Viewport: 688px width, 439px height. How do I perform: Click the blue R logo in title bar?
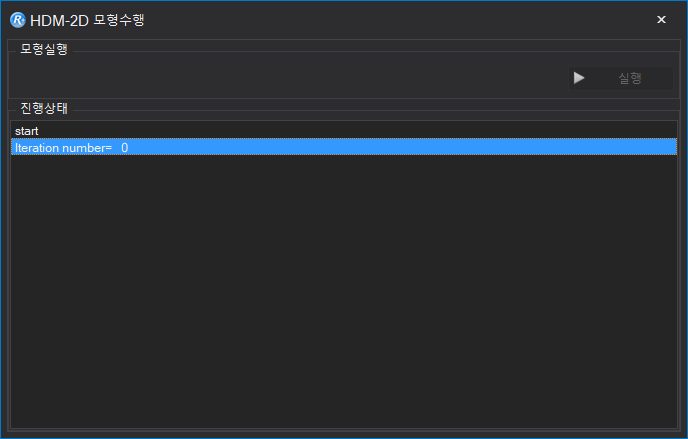[x=18, y=20]
